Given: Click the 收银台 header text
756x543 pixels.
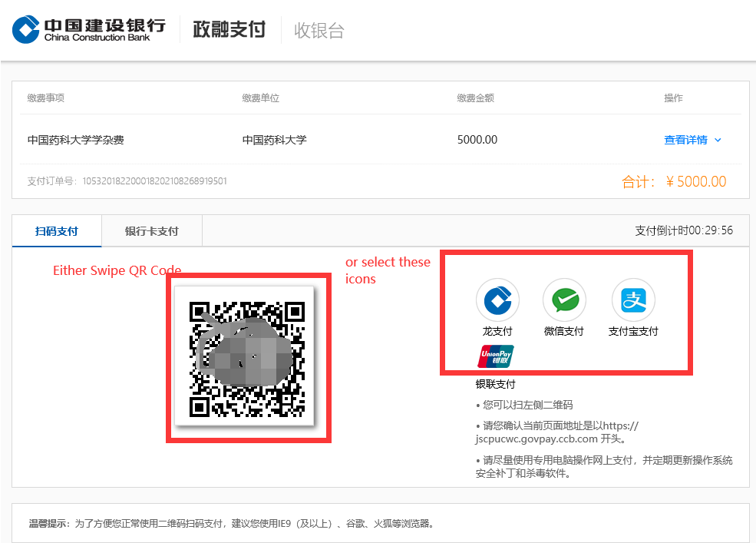Looking at the screenshot, I should coord(319,31).
